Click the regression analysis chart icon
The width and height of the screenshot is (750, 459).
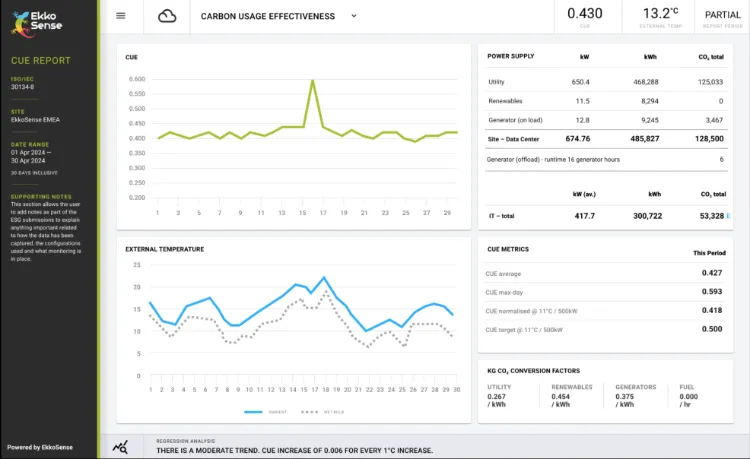[120, 448]
